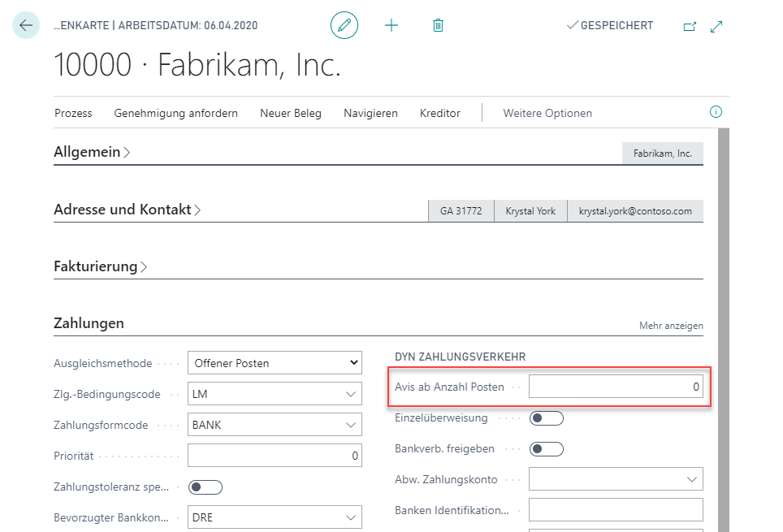
Task: Toggle the Einzelüberweisung switch
Action: 547,418
